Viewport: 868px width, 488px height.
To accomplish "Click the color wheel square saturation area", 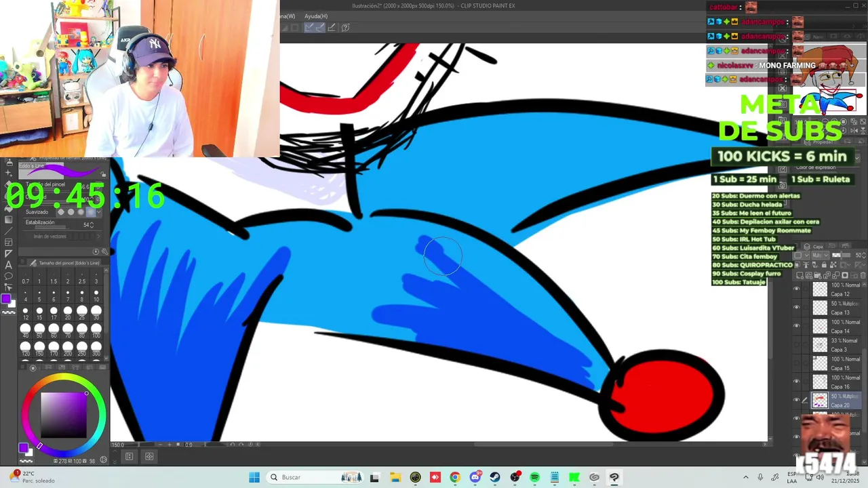I will point(64,414).
